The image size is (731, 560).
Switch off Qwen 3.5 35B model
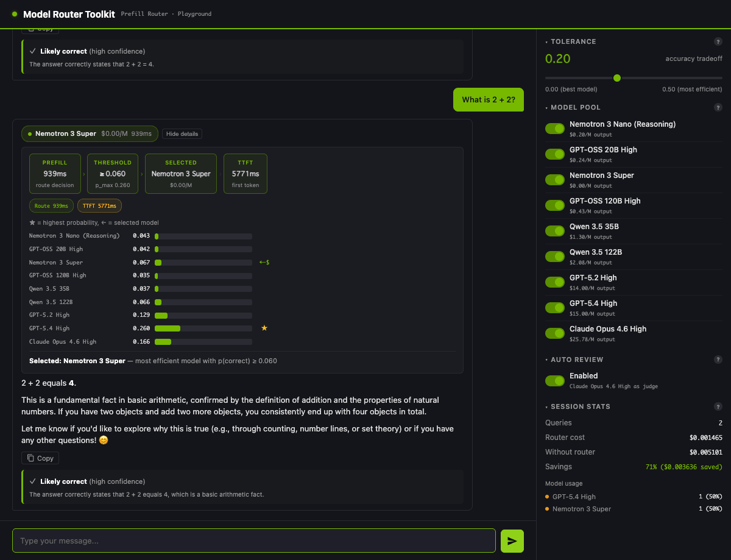555,231
